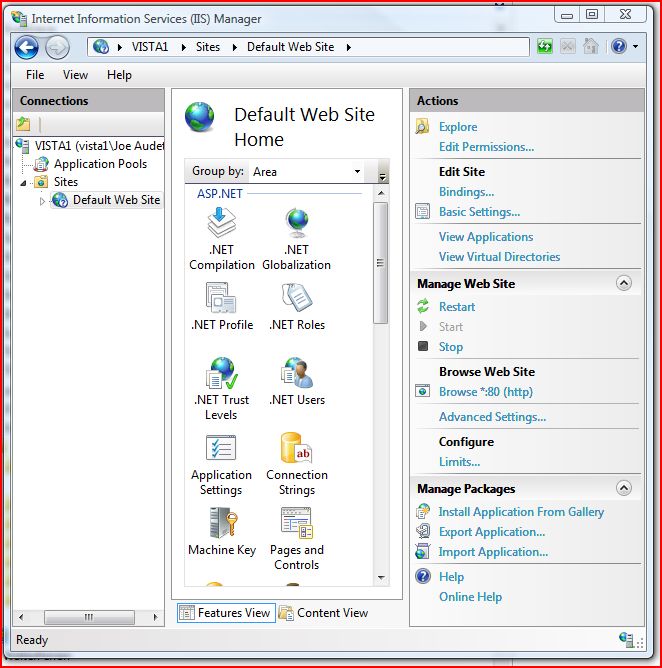This screenshot has height=668, width=662.
Task: Open the Help menu
Action: coord(119,75)
